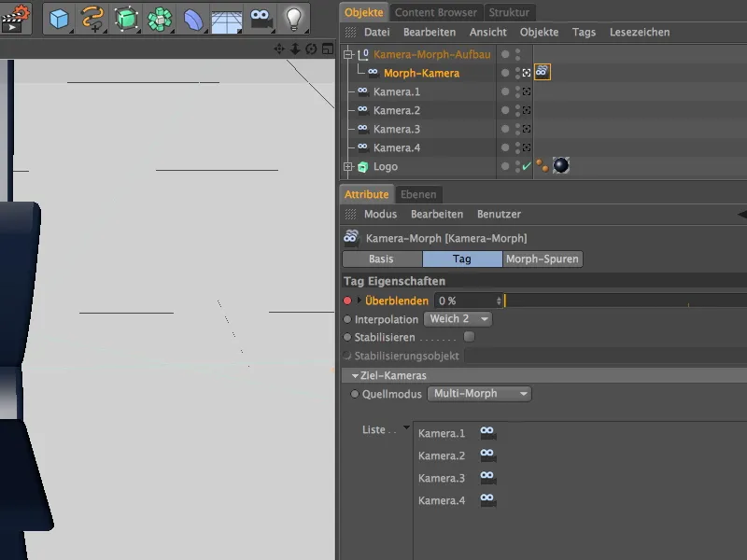Add a light bulb object
Image resolution: width=747 pixels, height=560 pixels.
pos(294,19)
